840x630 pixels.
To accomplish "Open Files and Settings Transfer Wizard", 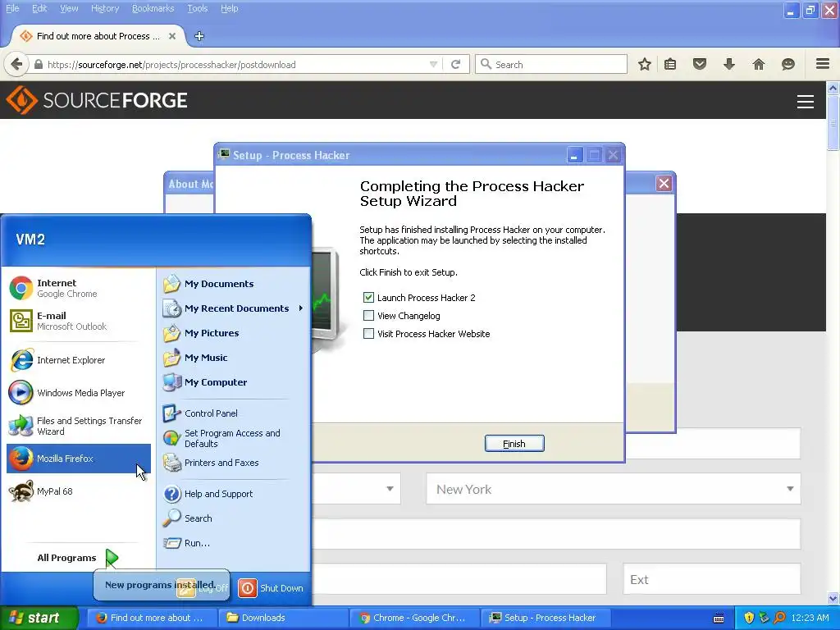I will (79, 426).
